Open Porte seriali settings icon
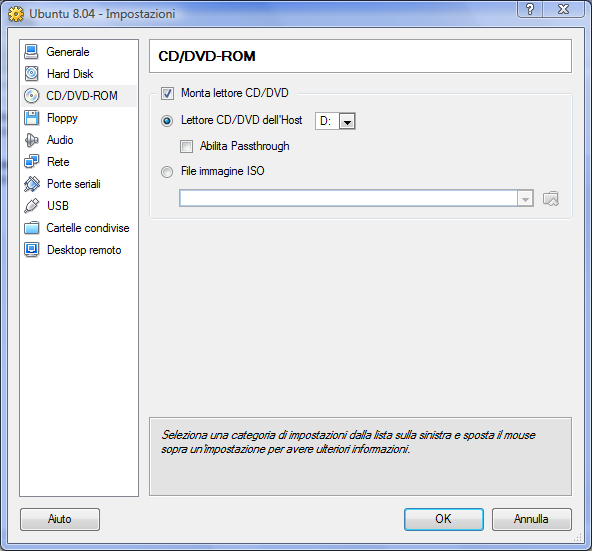 (31, 184)
